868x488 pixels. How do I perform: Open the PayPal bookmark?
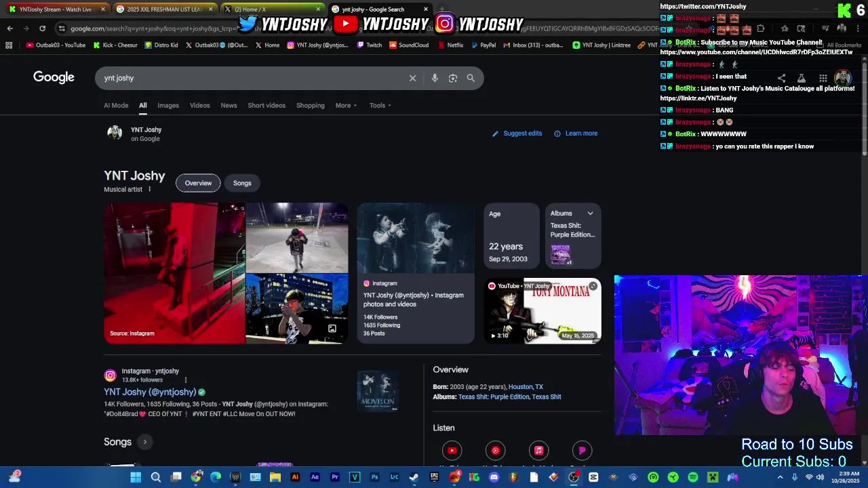483,45
